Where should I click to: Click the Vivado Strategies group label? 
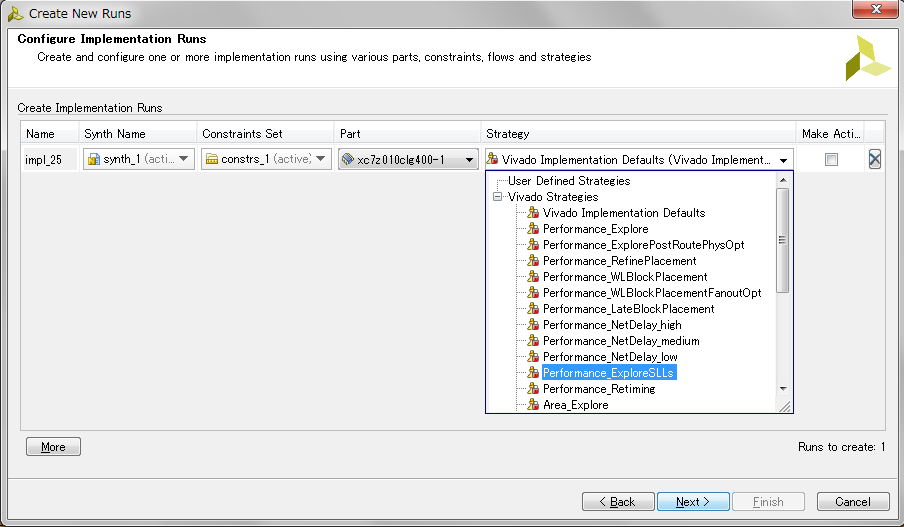[553, 197]
